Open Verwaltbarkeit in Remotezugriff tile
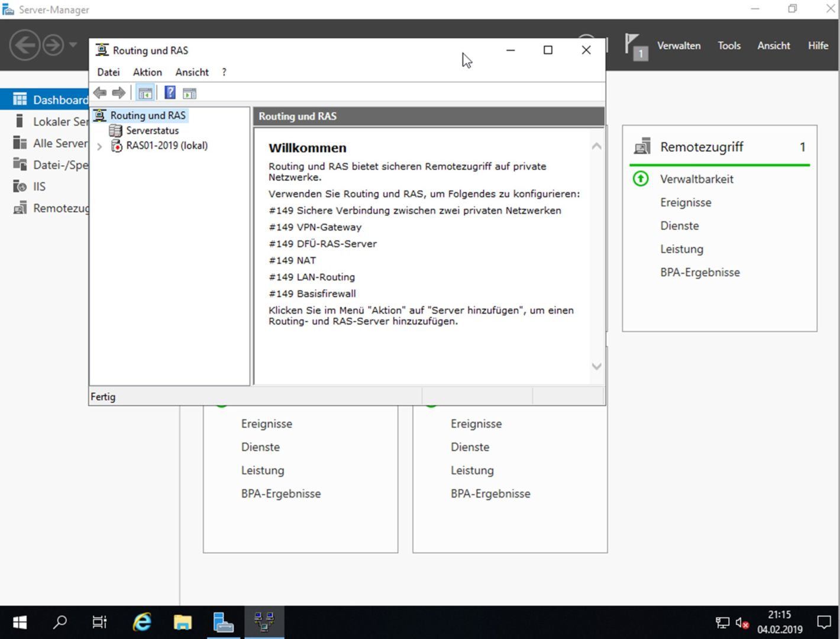 pyautogui.click(x=696, y=179)
